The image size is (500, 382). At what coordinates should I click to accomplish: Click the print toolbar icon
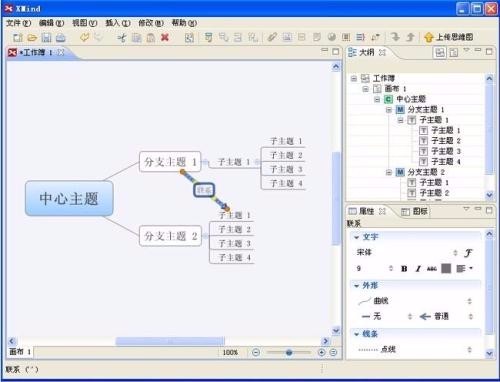[x=60, y=37]
